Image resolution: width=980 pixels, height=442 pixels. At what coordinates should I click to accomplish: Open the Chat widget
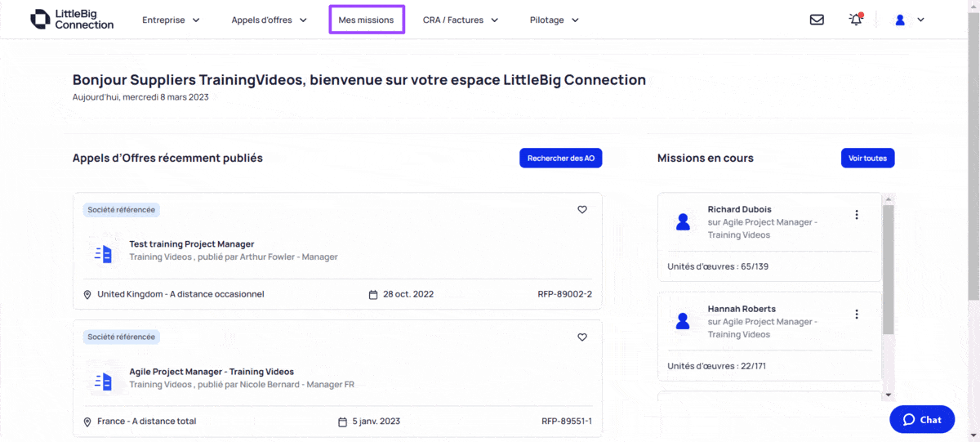click(922, 419)
